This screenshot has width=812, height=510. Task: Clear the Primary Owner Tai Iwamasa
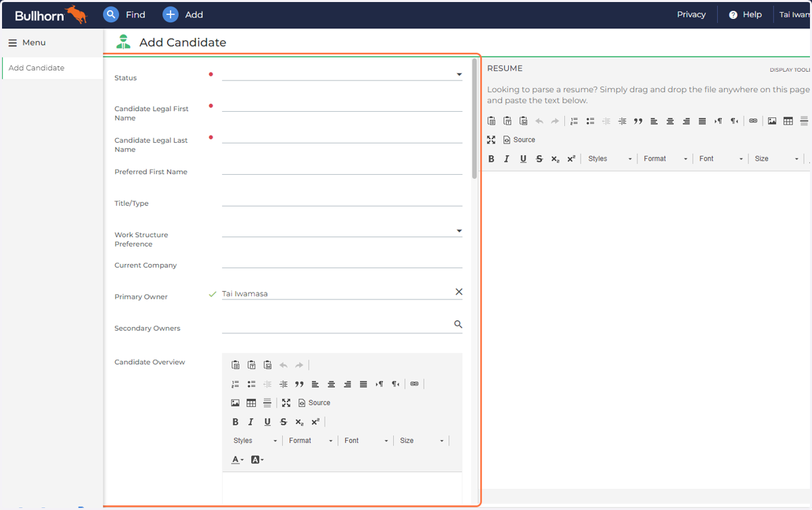459,292
